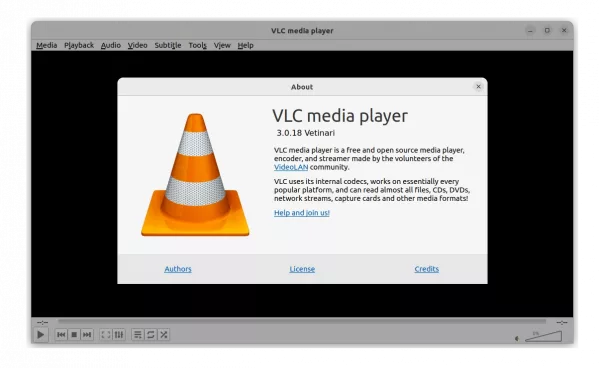The image size is (600, 368).
Task: Click the VLC cone logo
Action: 195,174
